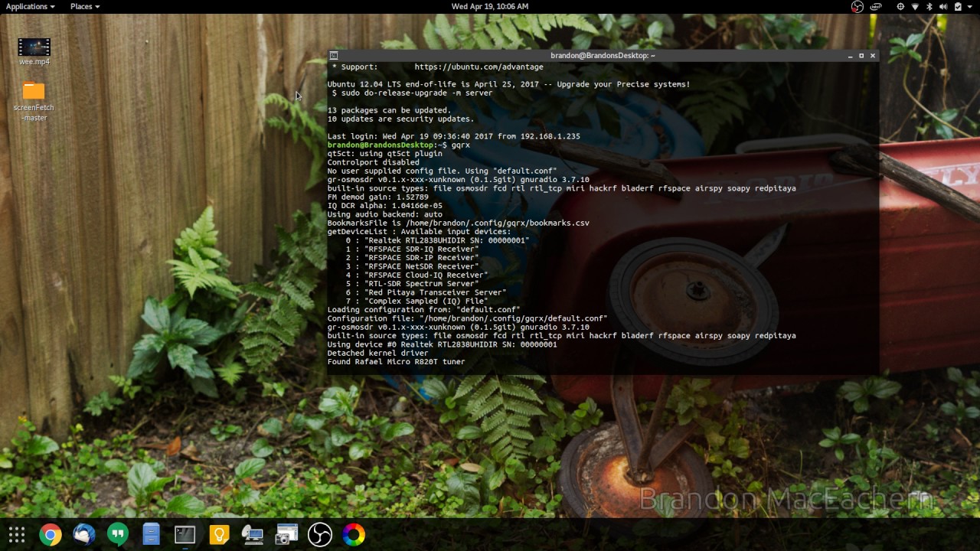This screenshot has height=551, width=980.
Task: Expand the system menu arrow in top bar
Action: 970,6
